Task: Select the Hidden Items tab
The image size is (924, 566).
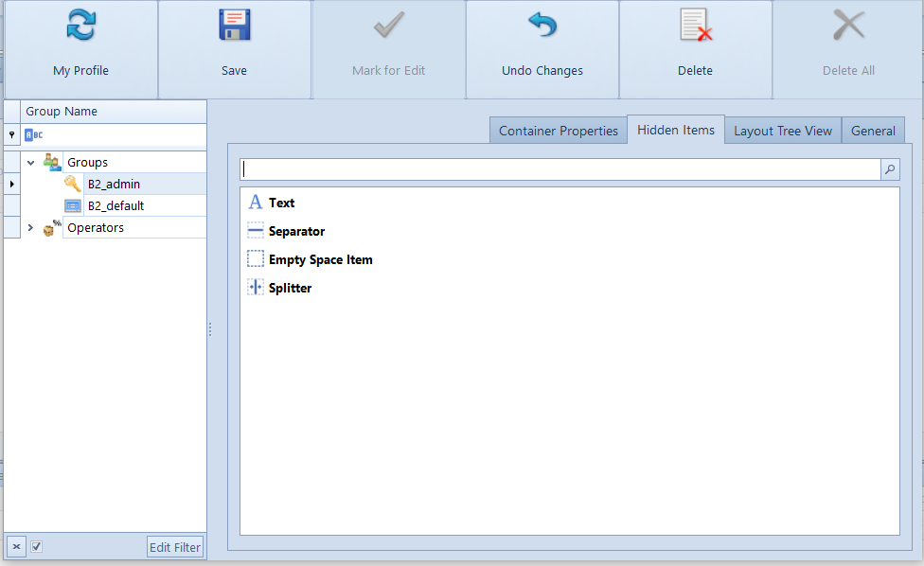Action: [676, 130]
